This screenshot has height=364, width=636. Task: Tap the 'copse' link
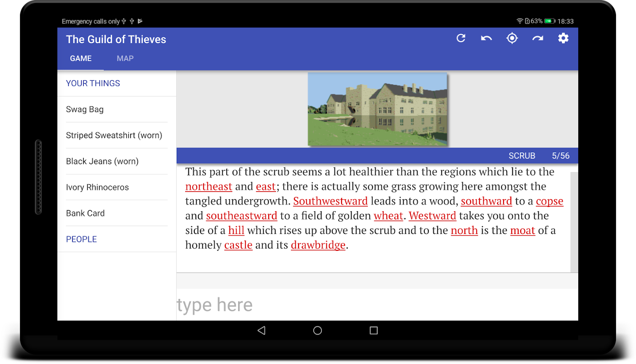[x=550, y=201]
